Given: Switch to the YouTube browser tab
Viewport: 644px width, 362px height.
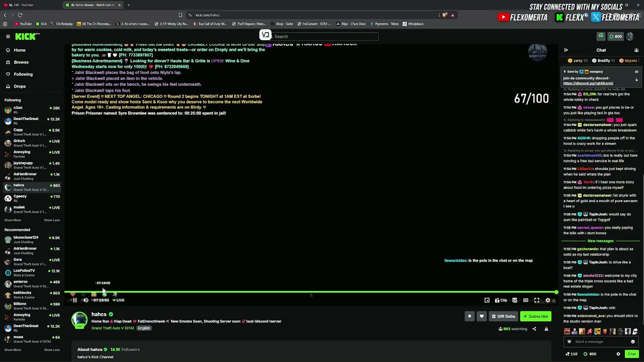Looking at the screenshot, I should coord(31,5).
